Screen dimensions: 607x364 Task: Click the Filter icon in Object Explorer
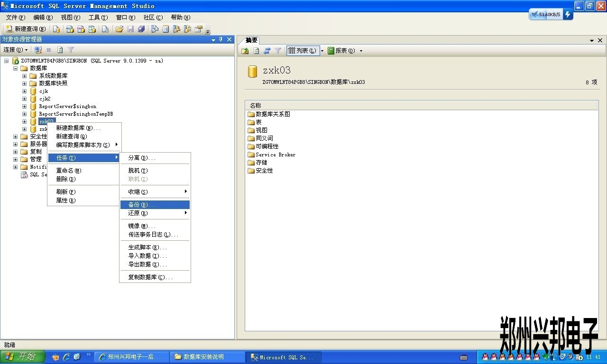click(71, 50)
